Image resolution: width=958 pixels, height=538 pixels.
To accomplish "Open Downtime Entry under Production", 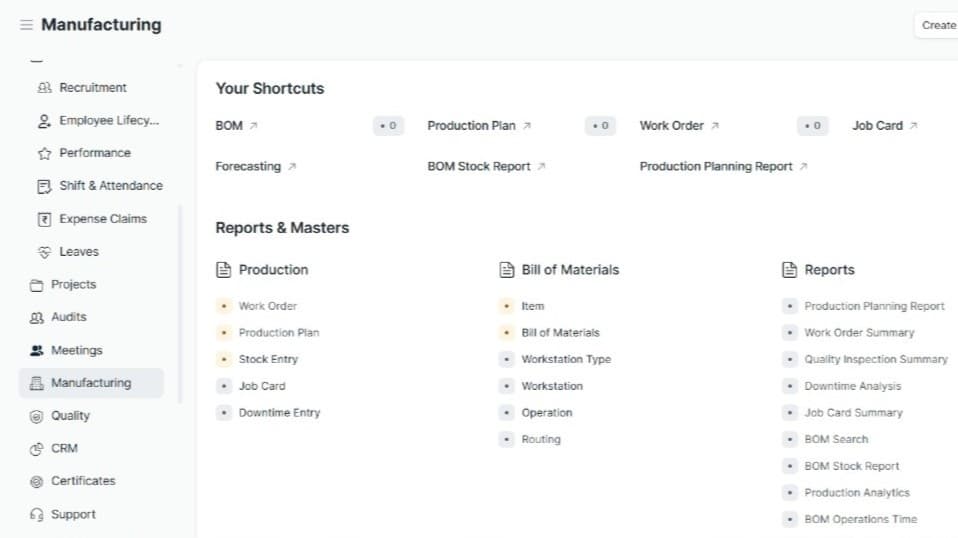I will [279, 413].
